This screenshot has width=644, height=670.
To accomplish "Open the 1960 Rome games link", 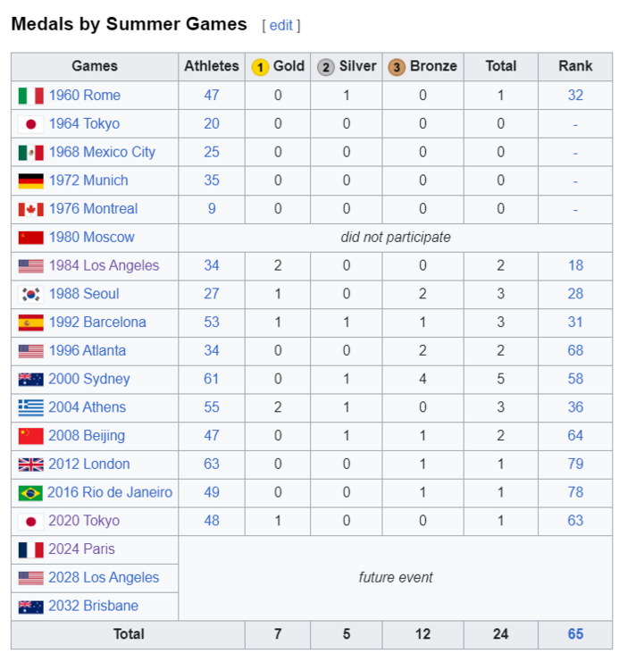I will tap(84, 96).
